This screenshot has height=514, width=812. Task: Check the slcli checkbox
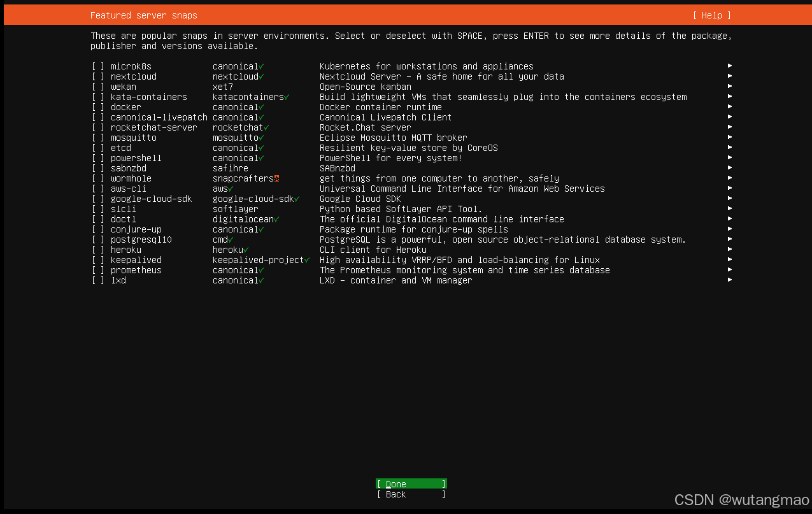(97, 209)
